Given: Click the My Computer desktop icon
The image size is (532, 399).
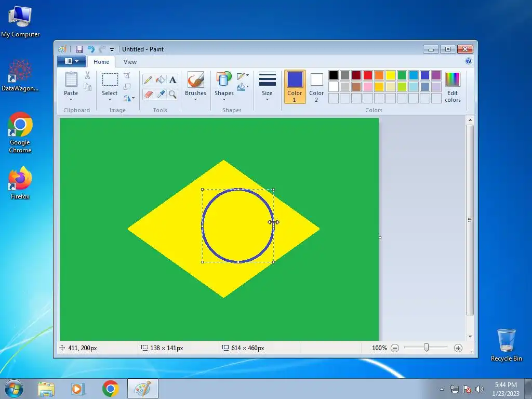Looking at the screenshot, I should pyautogui.click(x=20, y=22).
